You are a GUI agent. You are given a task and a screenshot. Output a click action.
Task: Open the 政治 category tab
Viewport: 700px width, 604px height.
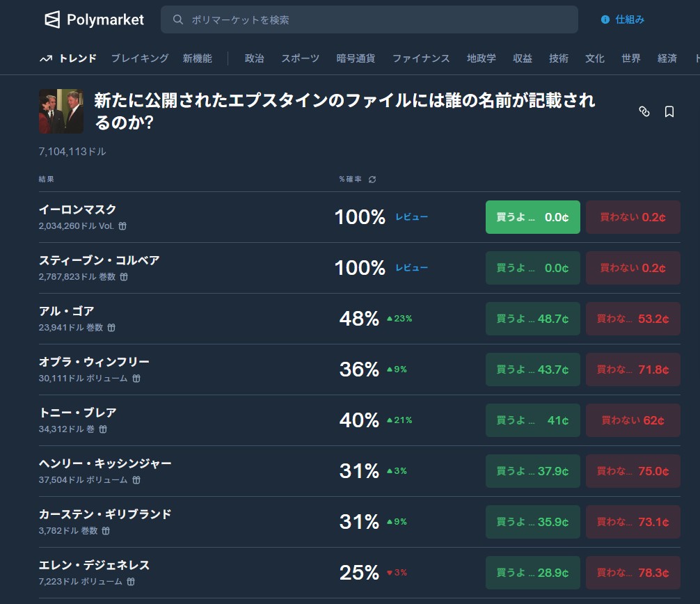pyautogui.click(x=254, y=58)
